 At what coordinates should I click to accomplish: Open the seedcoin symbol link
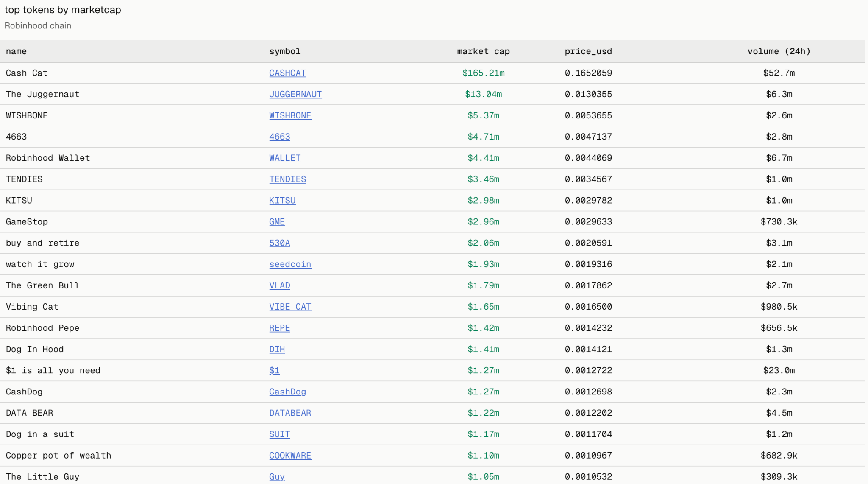point(290,264)
